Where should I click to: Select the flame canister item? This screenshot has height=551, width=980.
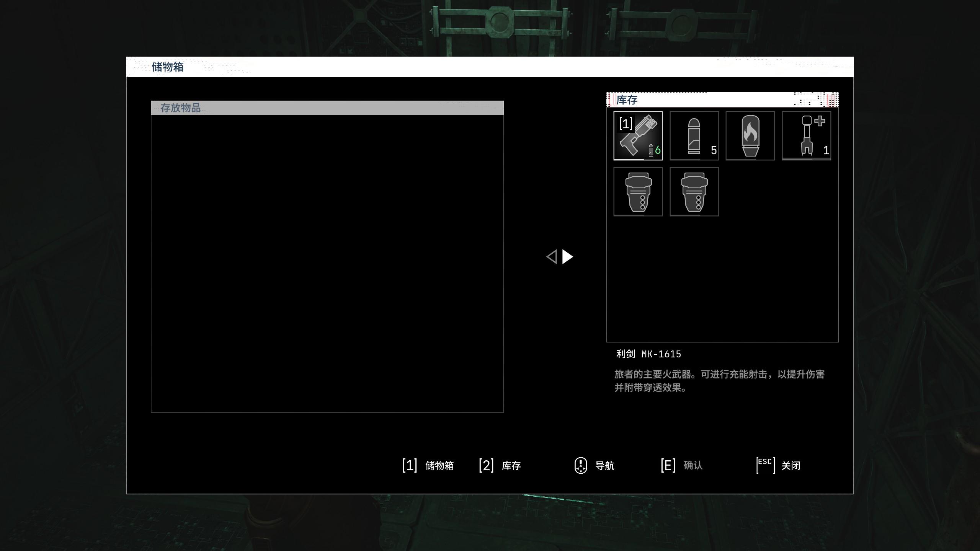(x=750, y=135)
